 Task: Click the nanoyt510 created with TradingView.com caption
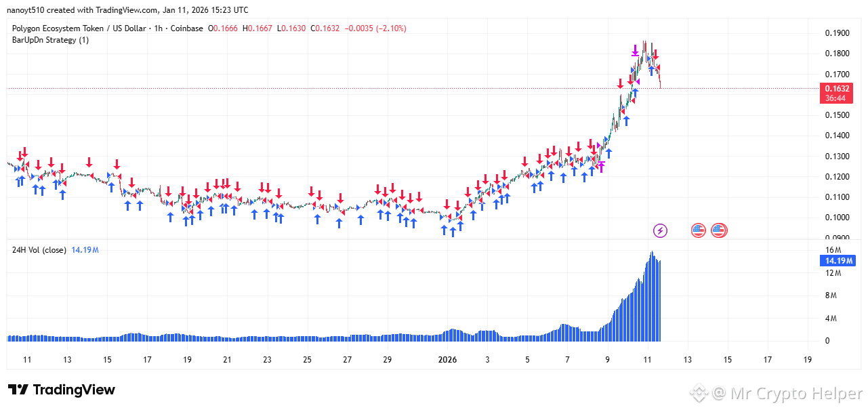127,10
